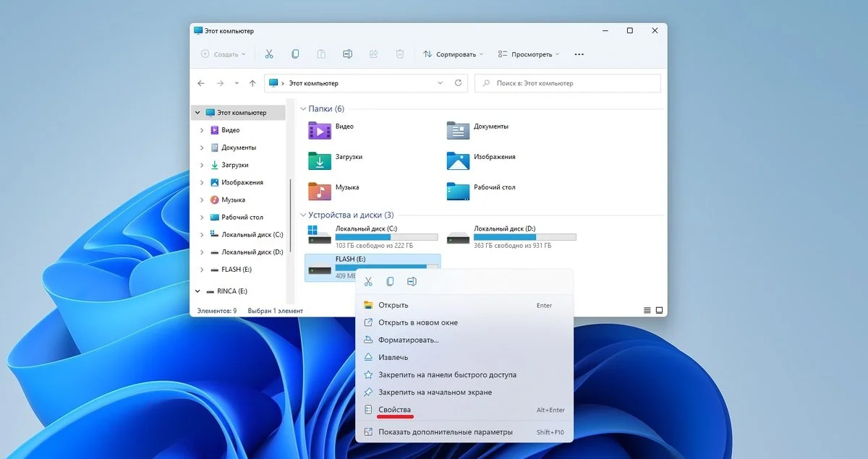The image size is (868, 459).
Task: Click the copy icon in context menu
Action: [x=390, y=281]
